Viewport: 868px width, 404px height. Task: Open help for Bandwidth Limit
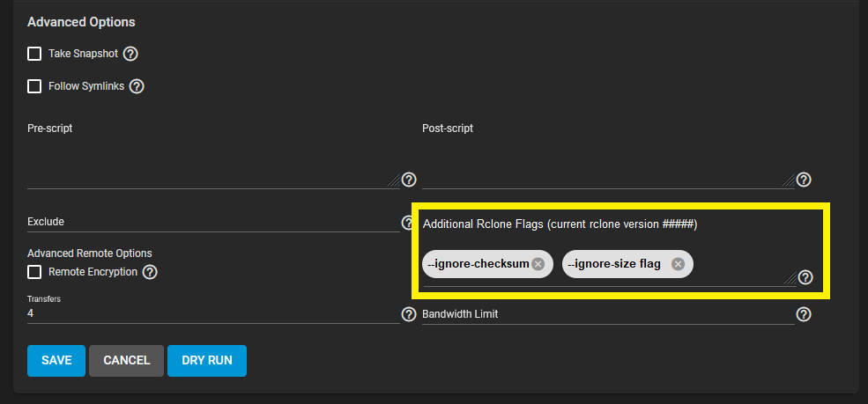804,314
